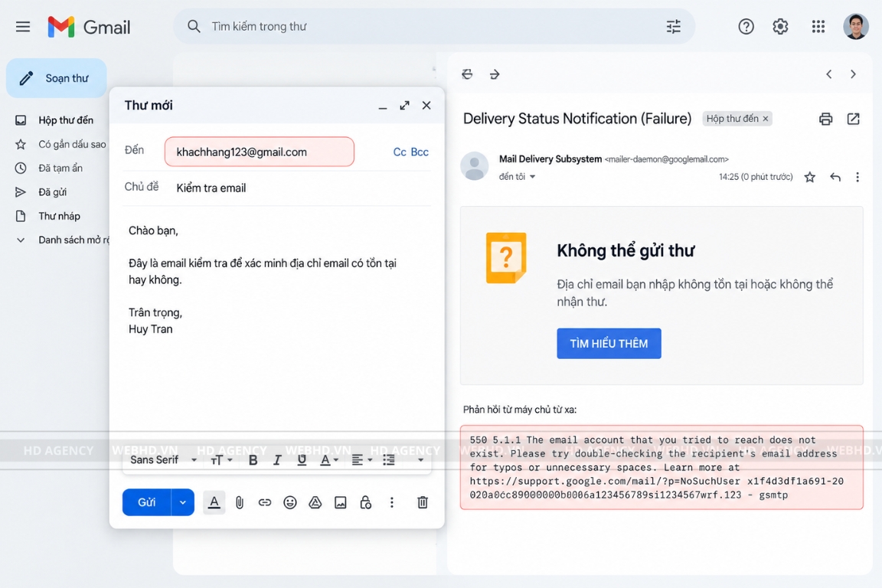
Task: Click the TÌM HIỂU THÊM button
Action: tap(609, 343)
